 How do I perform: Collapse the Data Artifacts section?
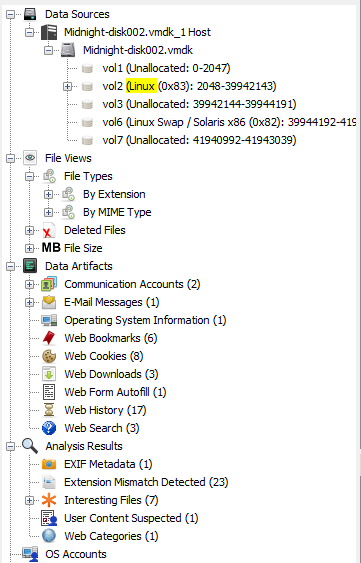pos(10,266)
